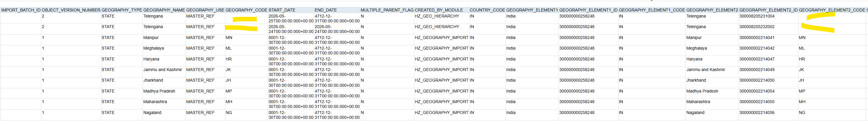Image resolution: width=868 pixels, height=124 pixels.
Task: Select the HR geography code cell
Action: click(x=246, y=61)
